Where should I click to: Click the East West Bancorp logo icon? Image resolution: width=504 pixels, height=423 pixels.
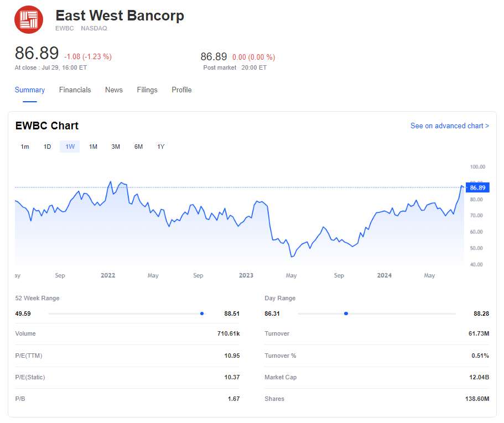tap(28, 20)
